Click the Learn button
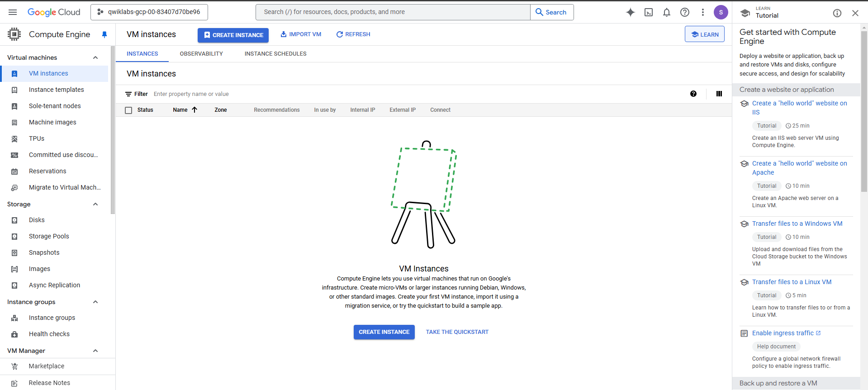Viewport: 868px width, 390px height. click(705, 34)
